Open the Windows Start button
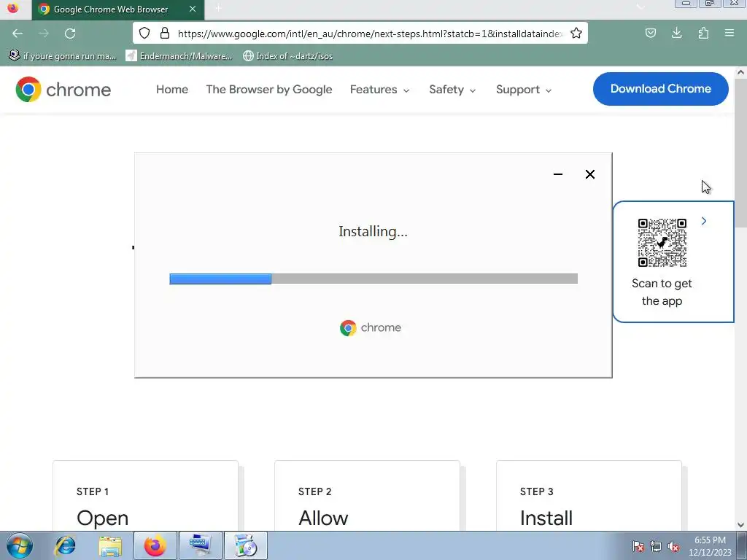 click(x=19, y=545)
